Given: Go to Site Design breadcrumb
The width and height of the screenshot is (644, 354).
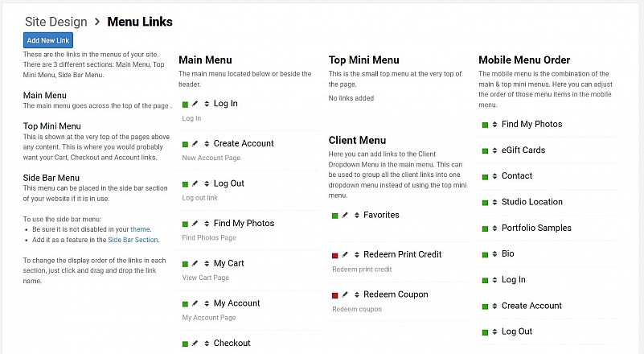Looking at the screenshot, I should point(55,22).
